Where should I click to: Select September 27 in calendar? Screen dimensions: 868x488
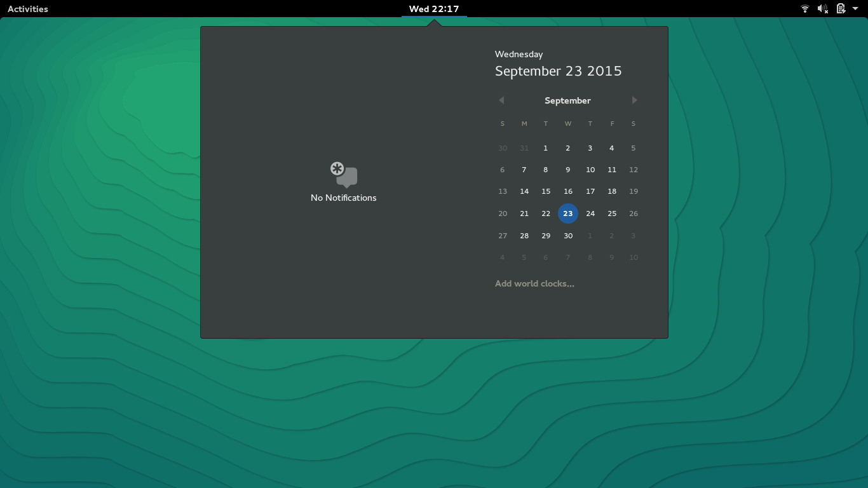tap(503, 236)
